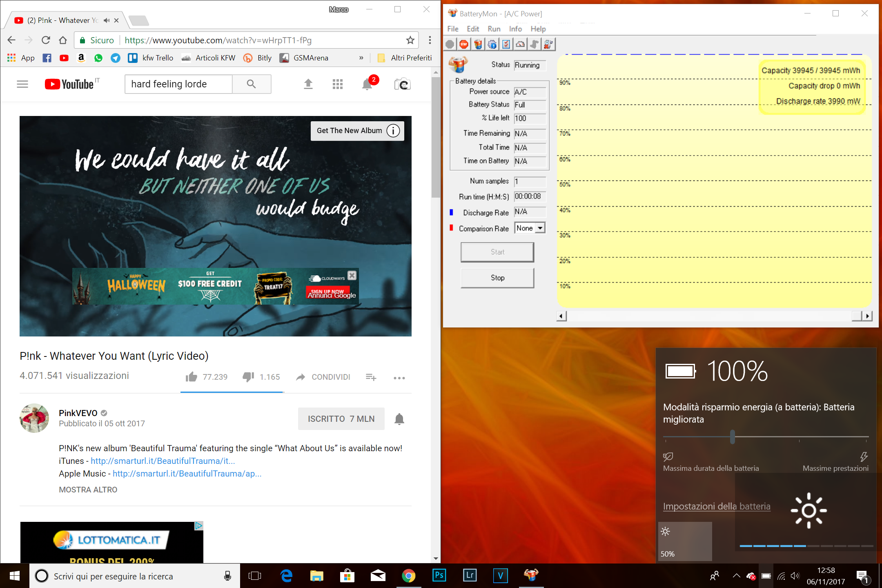Click the Stop button in BatteryMon

click(497, 278)
